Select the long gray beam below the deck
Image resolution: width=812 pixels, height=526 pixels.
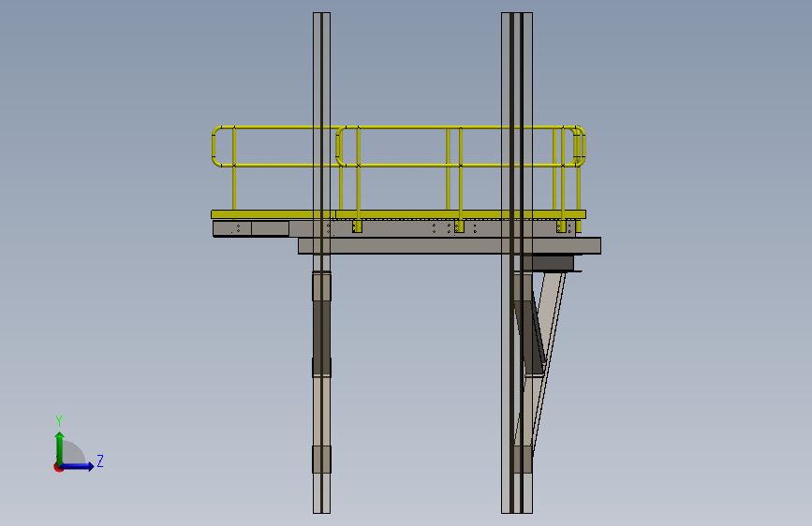[x=450, y=245]
